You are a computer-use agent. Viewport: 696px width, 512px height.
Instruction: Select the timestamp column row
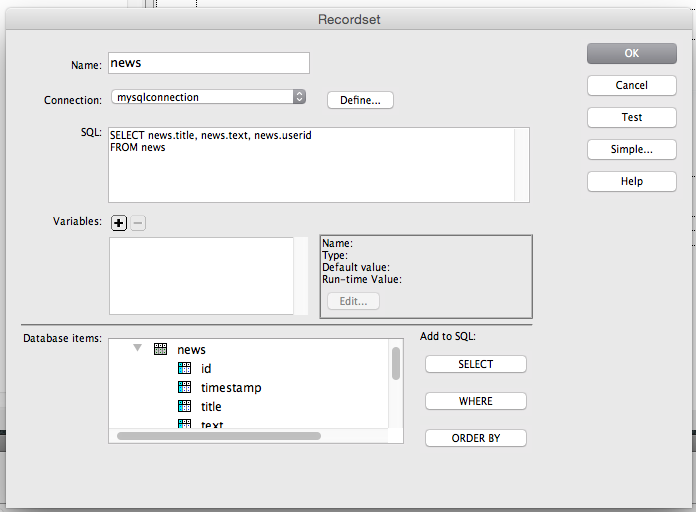[x=249, y=388]
